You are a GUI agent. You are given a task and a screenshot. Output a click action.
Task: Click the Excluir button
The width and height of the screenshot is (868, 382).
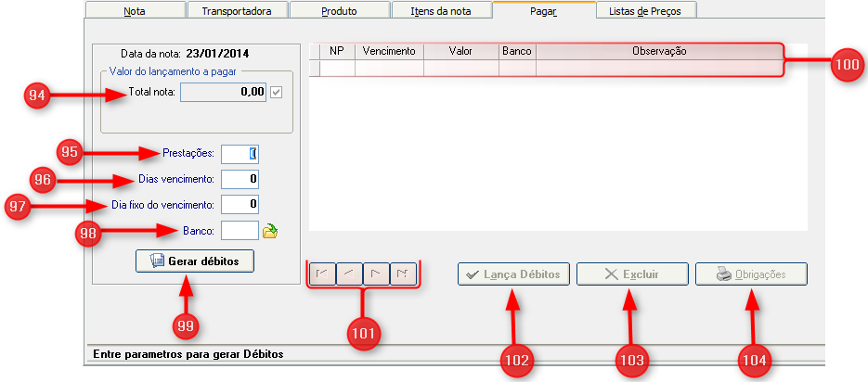pyautogui.click(x=633, y=274)
